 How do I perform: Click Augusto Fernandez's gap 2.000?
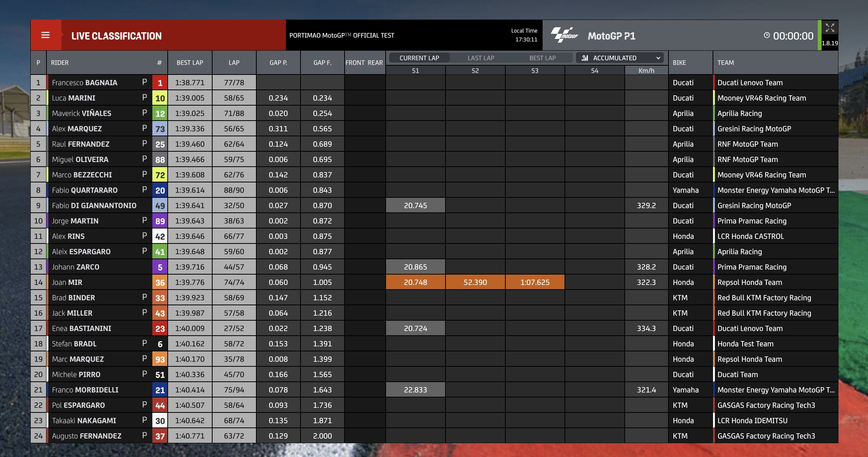[322, 436]
